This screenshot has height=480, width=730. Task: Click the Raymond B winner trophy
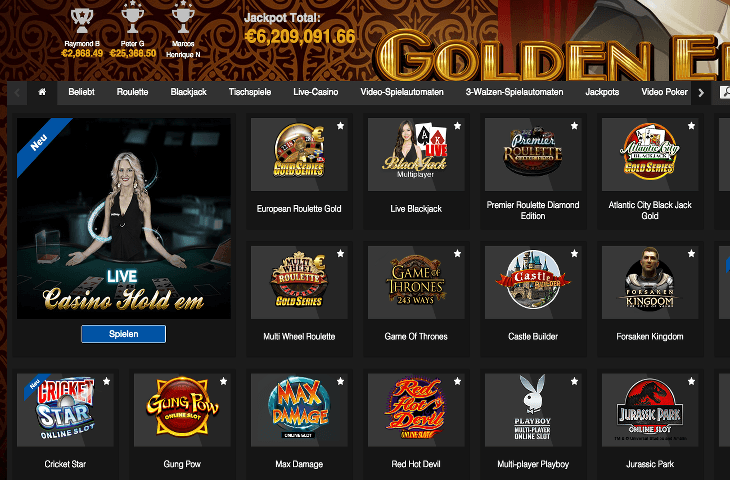tap(82, 20)
